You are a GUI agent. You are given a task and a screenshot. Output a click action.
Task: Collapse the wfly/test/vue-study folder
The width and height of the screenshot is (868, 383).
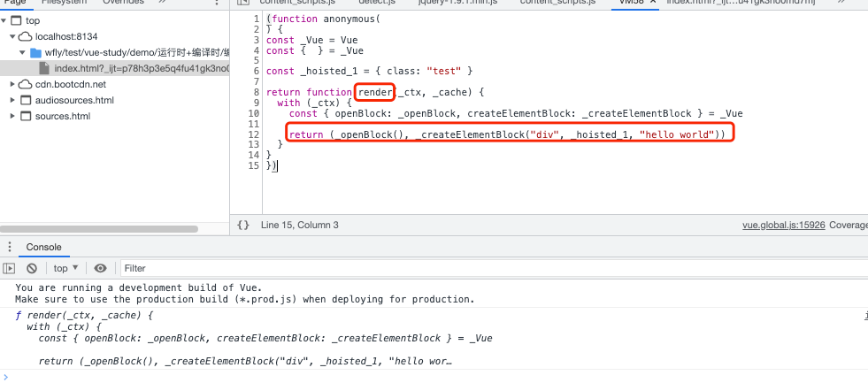click(22, 52)
